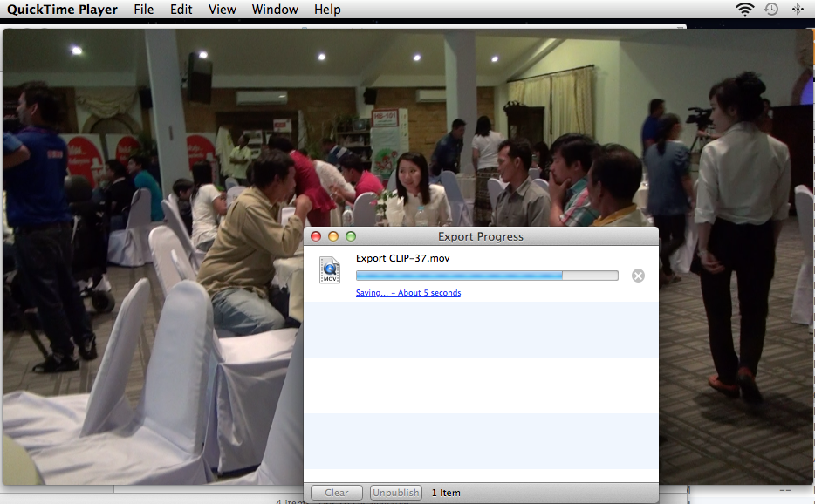Zoom the Export Progress window

point(351,236)
